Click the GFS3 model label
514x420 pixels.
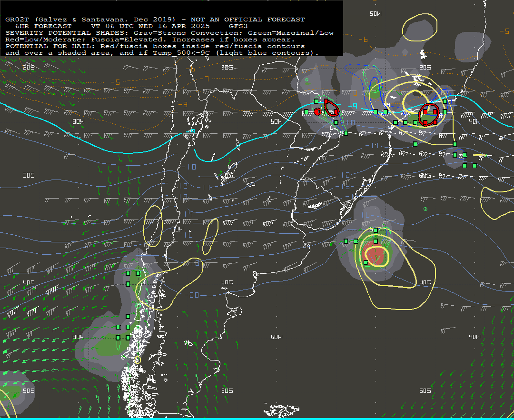(x=238, y=26)
